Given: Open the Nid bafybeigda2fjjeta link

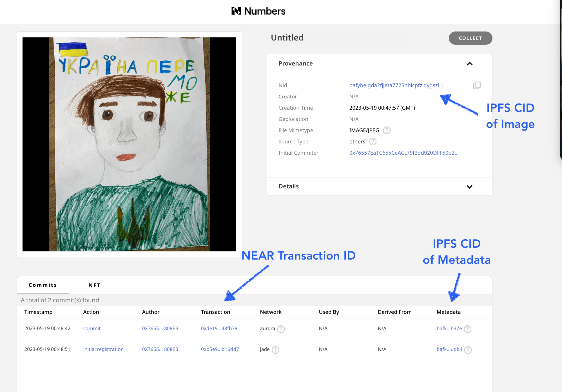Looking at the screenshot, I should [x=396, y=85].
